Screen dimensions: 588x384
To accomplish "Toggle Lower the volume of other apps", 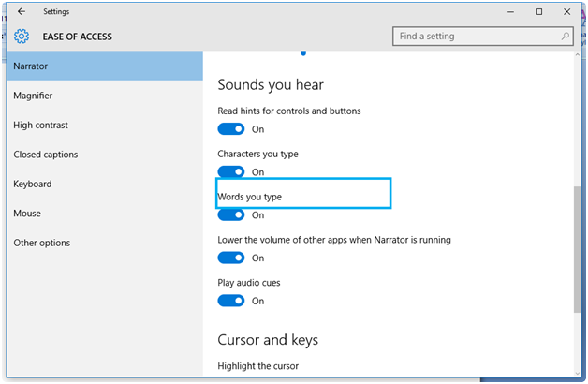I will 231,258.
